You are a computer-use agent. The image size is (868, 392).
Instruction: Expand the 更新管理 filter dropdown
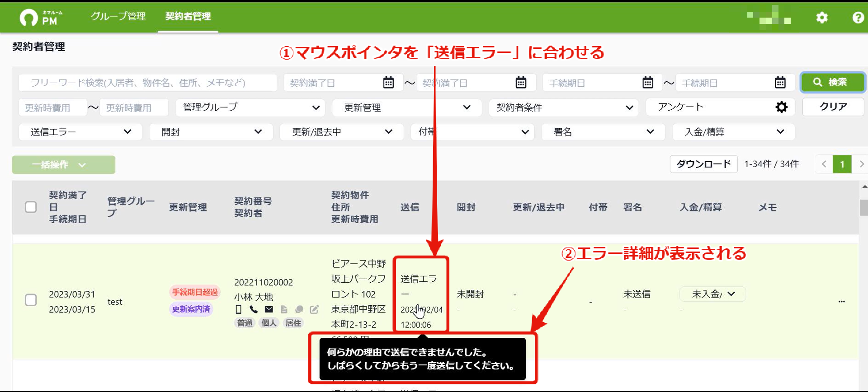click(x=407, y=107)
